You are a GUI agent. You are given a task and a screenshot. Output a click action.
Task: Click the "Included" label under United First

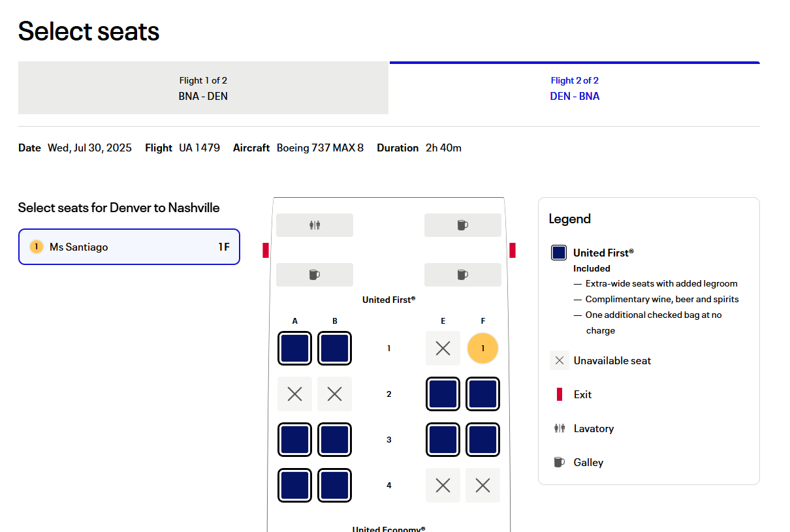pos(592,268)
